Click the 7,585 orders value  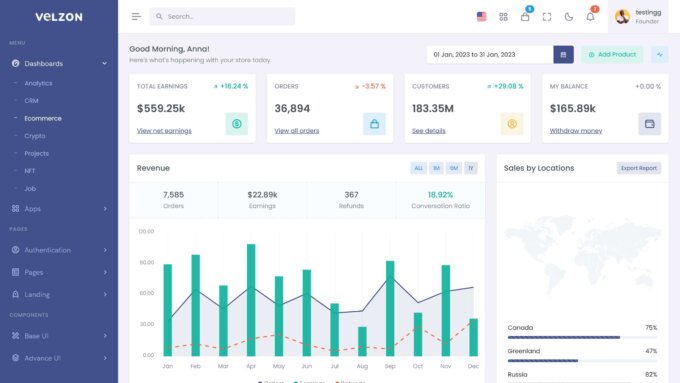[x=173, y=195]
